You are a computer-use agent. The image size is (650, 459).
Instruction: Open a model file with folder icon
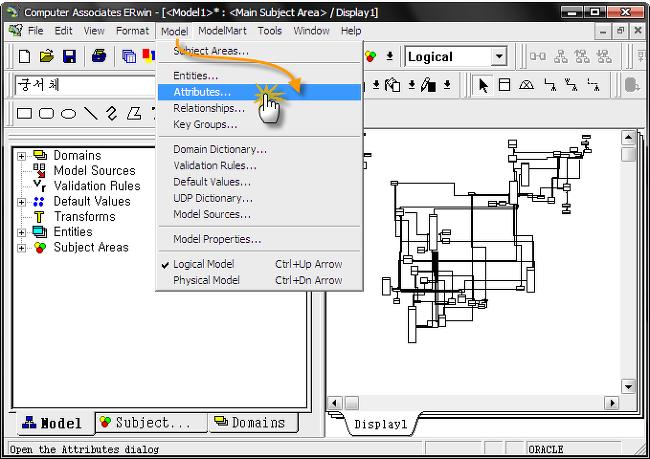[x=47, y=56]
